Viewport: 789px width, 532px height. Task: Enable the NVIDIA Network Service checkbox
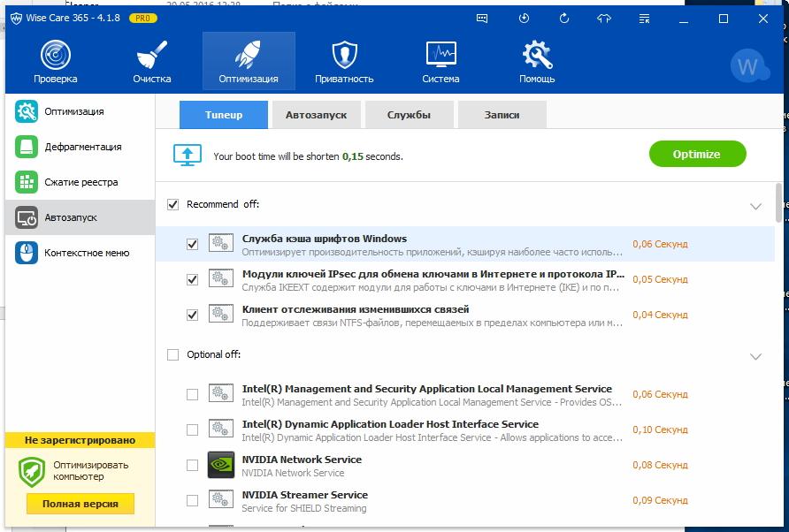(x=192, y=465)
